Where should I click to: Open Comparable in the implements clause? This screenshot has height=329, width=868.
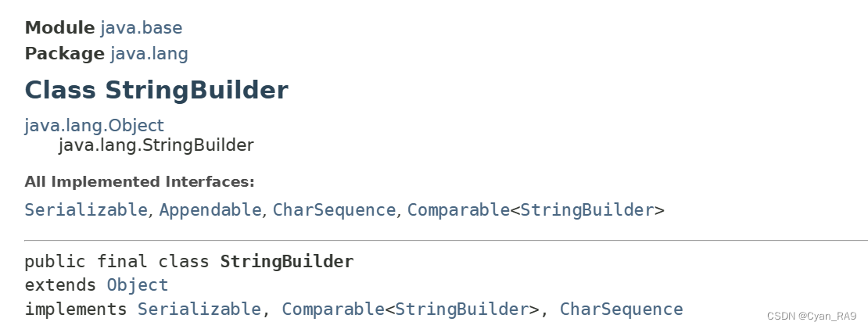pos(333,309)
